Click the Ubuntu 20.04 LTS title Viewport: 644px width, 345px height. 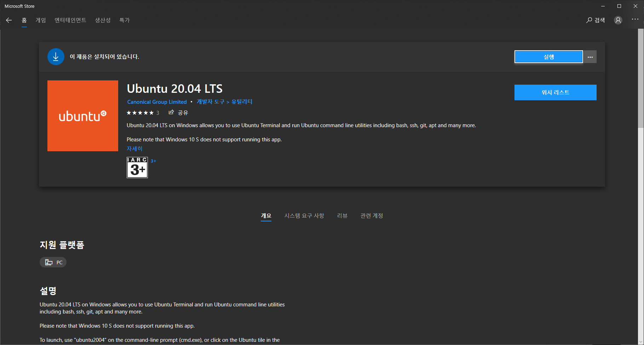175,89
